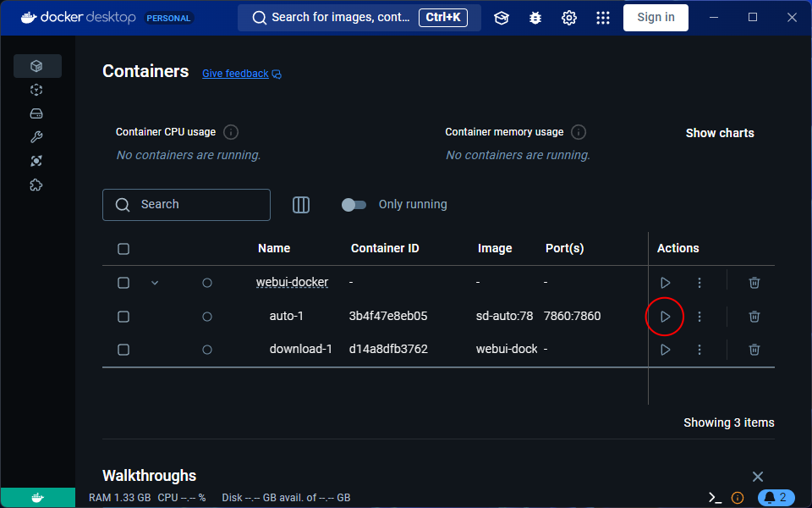Open the Volumes view in sidebar

pyautogui.click(x=36, y=113)
